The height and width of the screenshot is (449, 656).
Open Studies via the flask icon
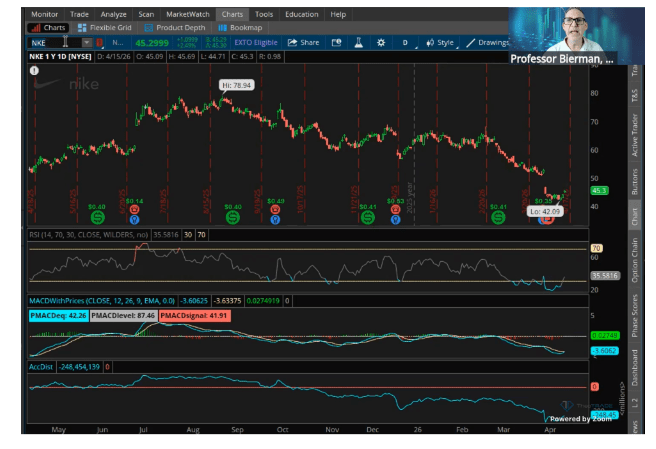[359, 42]
